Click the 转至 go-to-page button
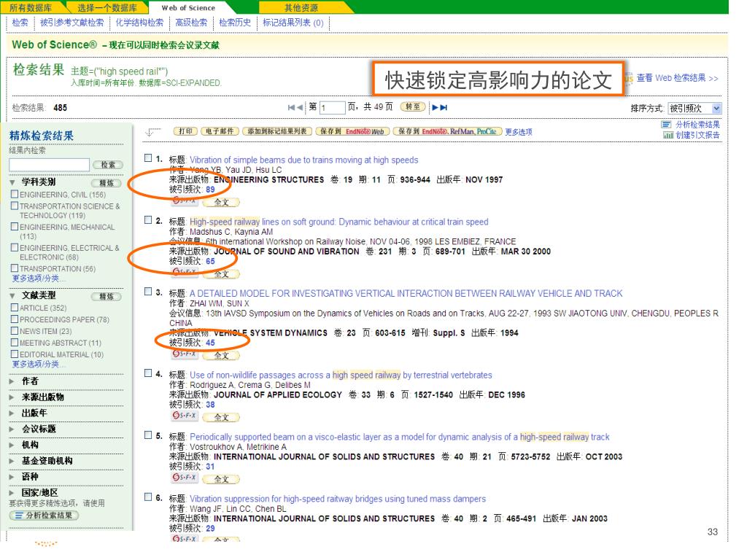 coord(413,106)
